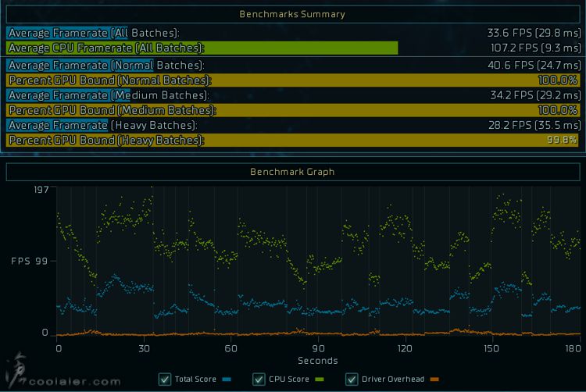586x392 pixels.
Task: Click the 90 seconds axis tick label
Action: (x=319, y=349)
